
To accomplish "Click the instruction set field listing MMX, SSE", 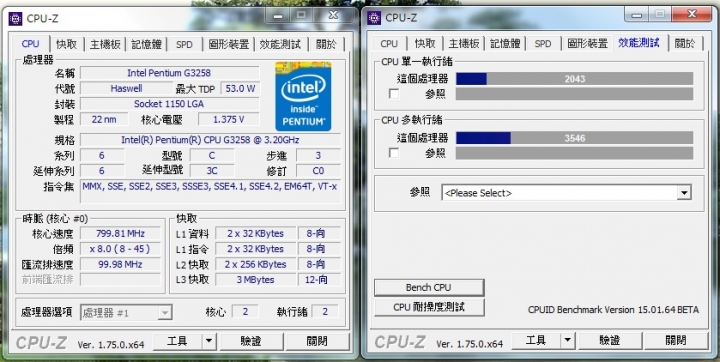I will (211, 191).
